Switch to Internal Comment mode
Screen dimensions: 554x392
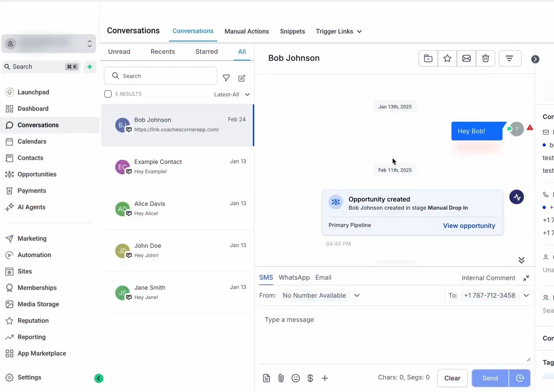coord(488,278)
